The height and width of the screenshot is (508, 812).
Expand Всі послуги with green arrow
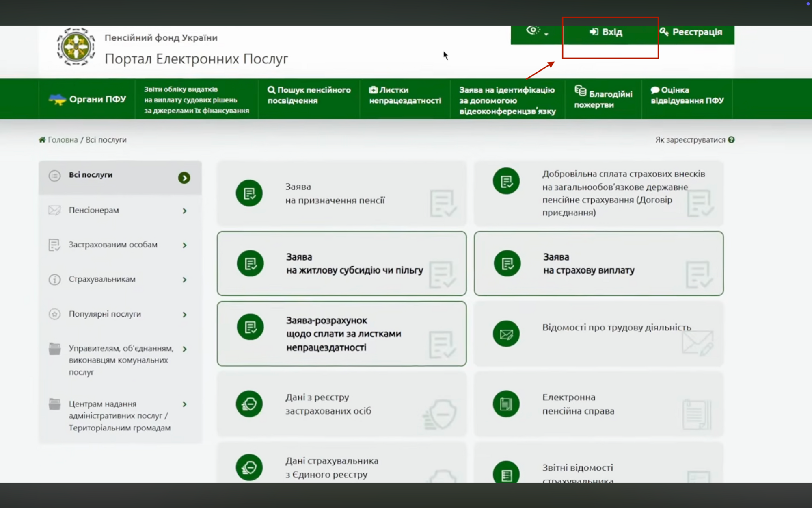[x=184, y=178]
